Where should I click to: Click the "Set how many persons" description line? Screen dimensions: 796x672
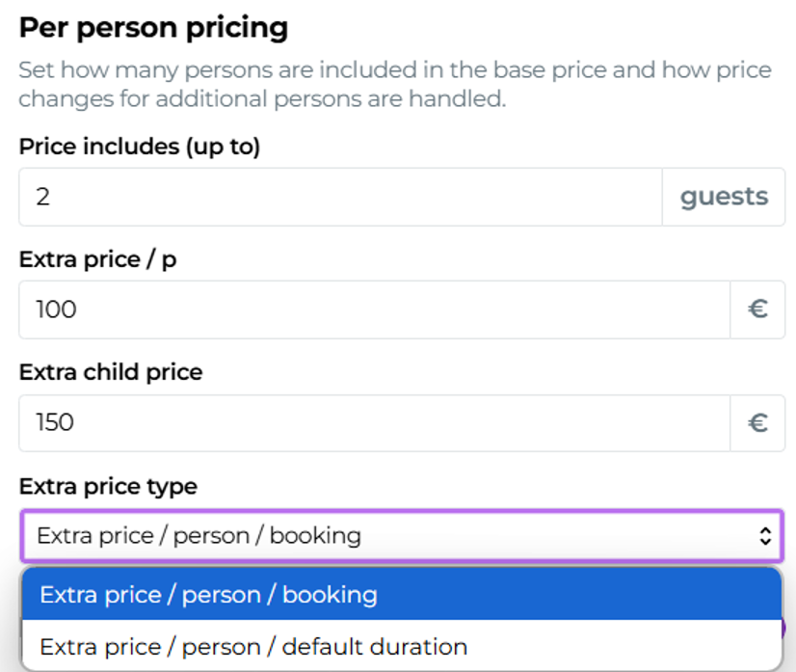coord(395,70)
